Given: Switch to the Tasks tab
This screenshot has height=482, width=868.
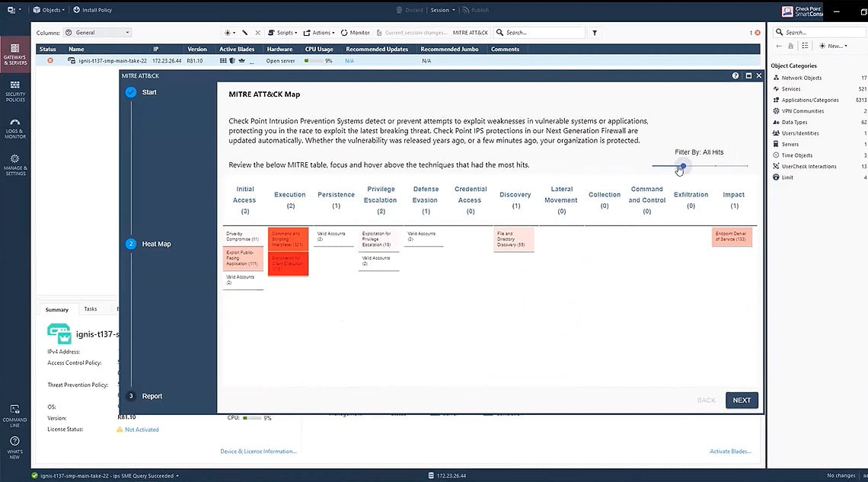Looking at the screenshot, I should point(91,309).
